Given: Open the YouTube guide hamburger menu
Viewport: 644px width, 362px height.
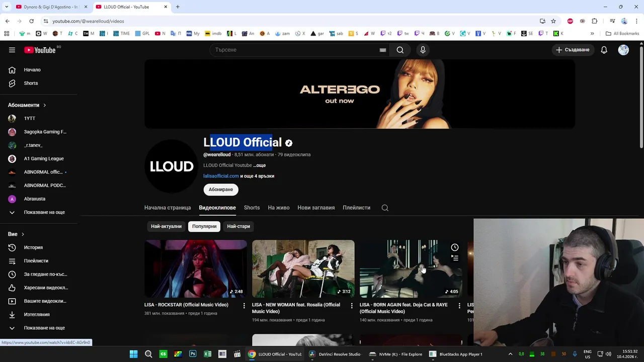Looking at the screenshot, I should pyautogui.click(x=12, y=50).
